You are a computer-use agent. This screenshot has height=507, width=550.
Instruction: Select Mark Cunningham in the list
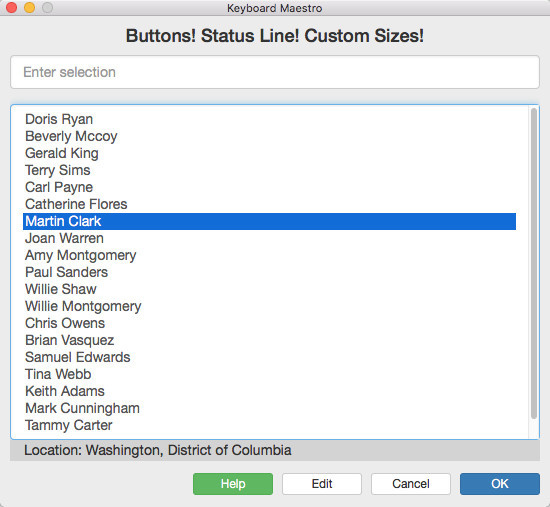click(x=269, y=408)
